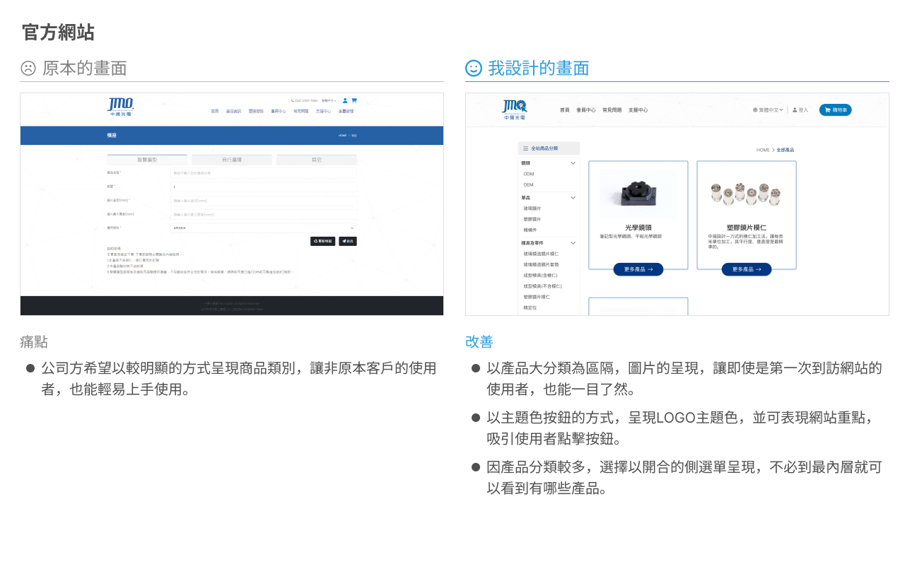Open 會員中心 in the redesigned nav menu
The height and width of the screenshot is (588, 905).
coord(586,110)
